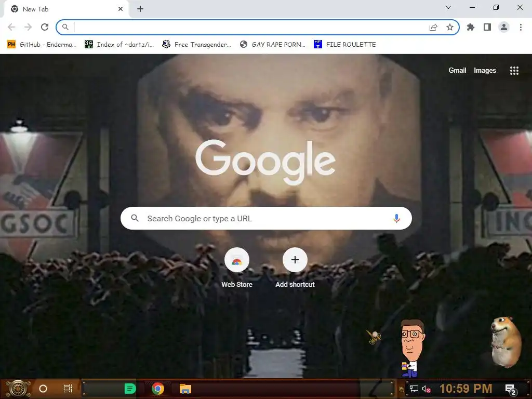Click the FILE ROULETTE bookmark favicon

pos(317,45)
